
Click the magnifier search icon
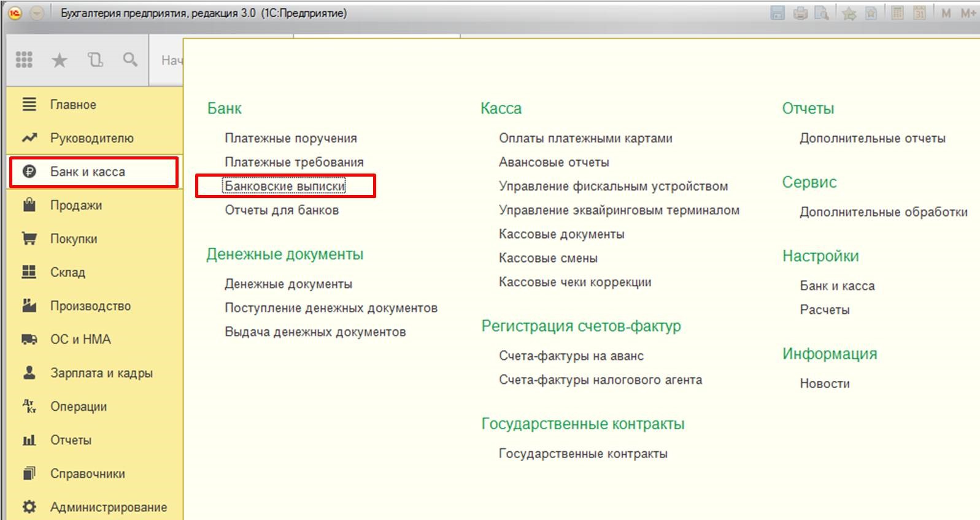[x=130, y=59]
